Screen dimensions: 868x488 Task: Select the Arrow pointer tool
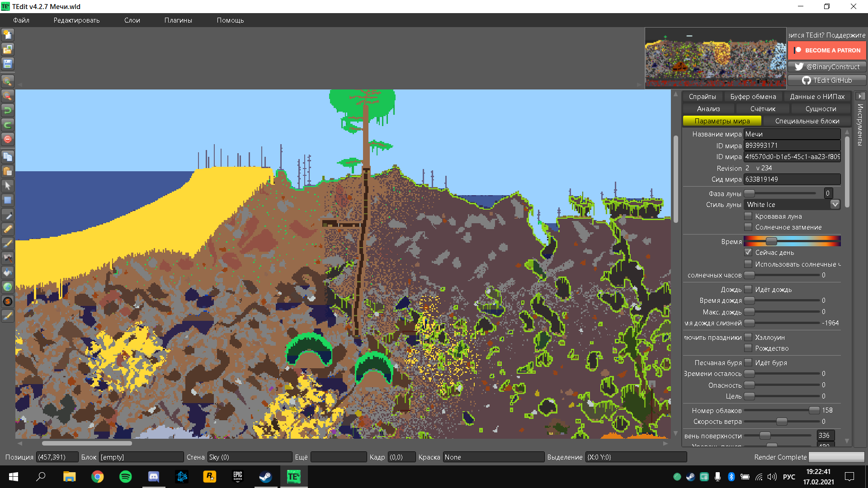pos(8,186)
